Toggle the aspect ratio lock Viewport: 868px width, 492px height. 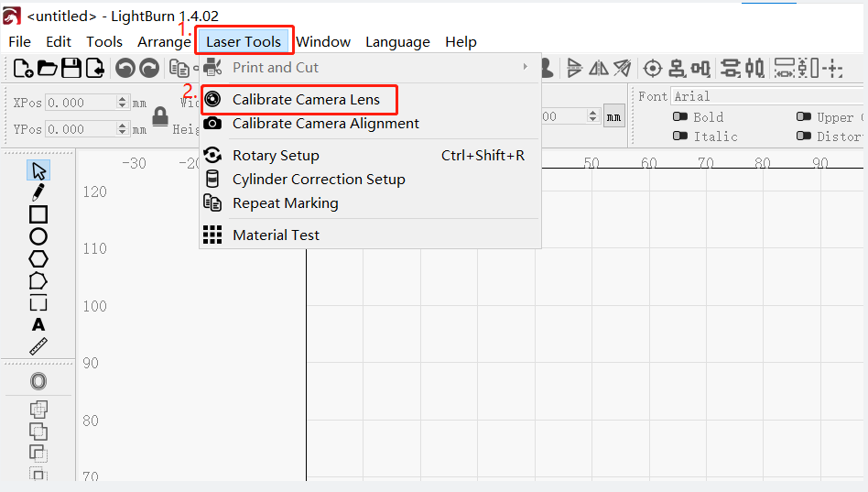tap(160, 116)
